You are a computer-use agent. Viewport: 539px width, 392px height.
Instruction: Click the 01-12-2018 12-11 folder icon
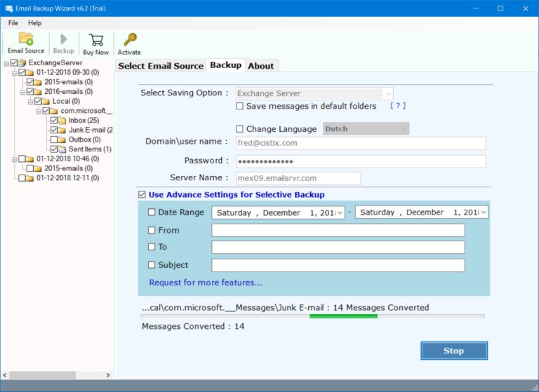(x=30, y=178)
